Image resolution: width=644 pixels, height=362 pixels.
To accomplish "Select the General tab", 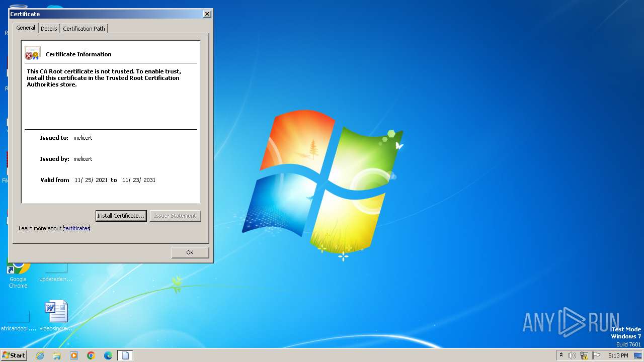I will [26, 28].
